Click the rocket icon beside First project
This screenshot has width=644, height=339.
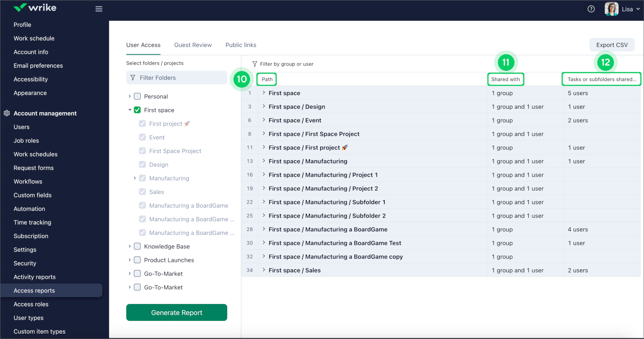(x=187, y=124)
